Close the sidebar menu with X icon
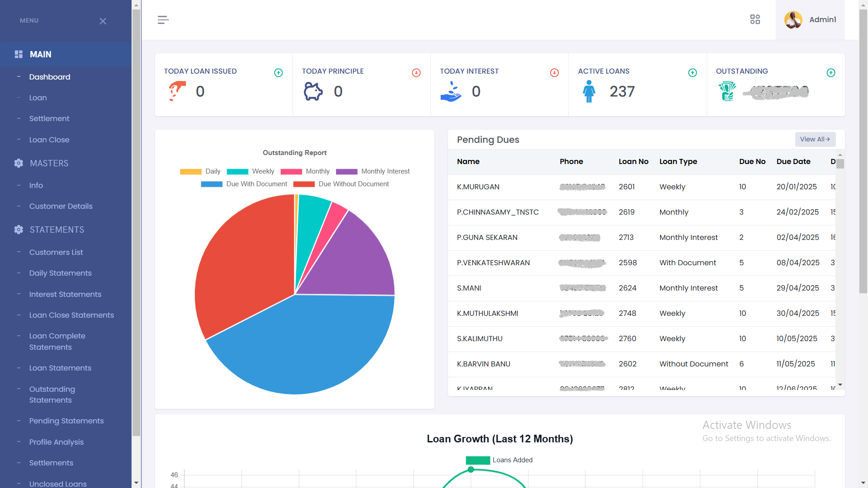Image resolution: width=868 pixels, height=488 pixels. coord(103,21)
